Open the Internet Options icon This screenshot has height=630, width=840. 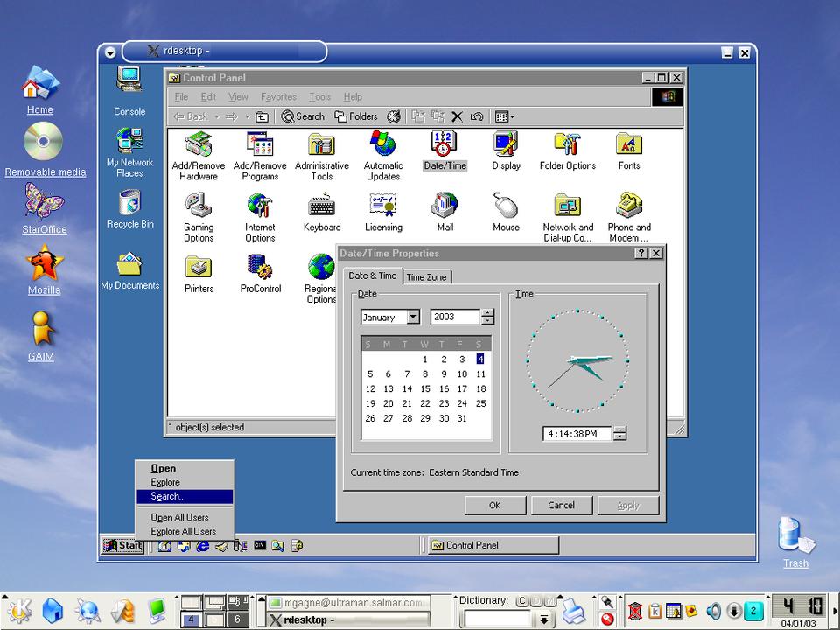tap(260, 206)
